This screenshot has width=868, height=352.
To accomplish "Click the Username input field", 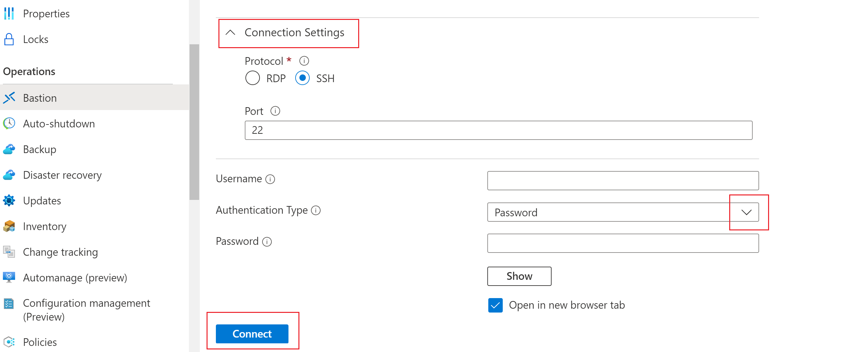I will (623, 179).
